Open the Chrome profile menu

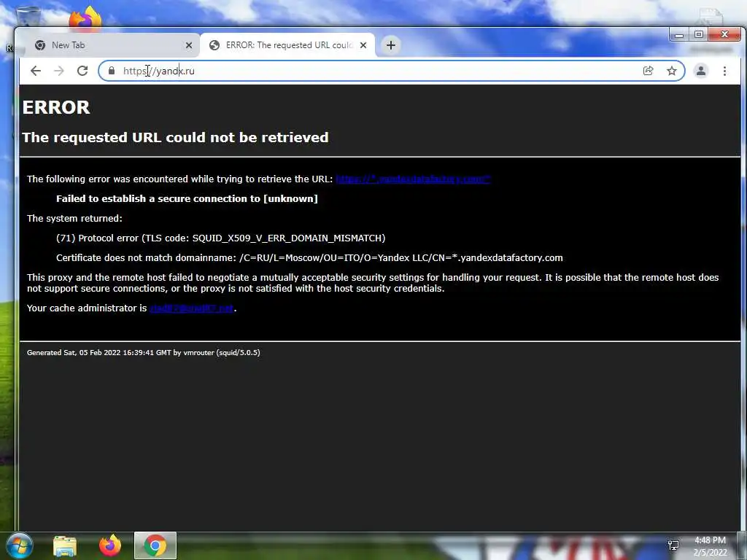point(701,71)
